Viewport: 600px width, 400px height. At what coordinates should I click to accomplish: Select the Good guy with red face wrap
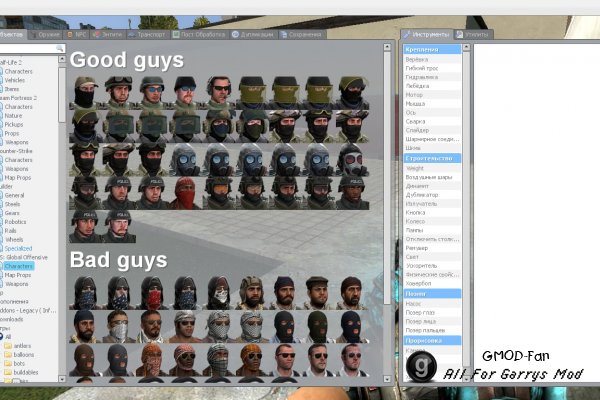186,193
